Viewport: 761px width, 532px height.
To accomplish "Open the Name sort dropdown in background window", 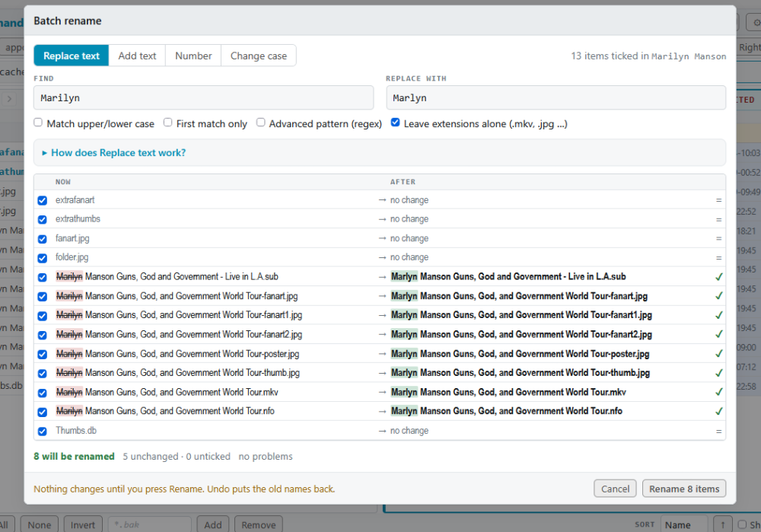I will coord(683,524).
